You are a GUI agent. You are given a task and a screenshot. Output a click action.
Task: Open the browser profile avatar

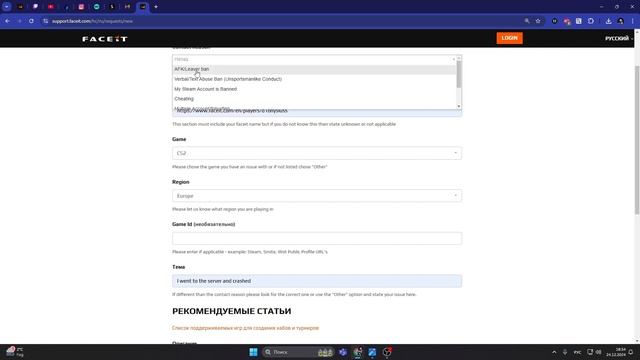[620, 21]
